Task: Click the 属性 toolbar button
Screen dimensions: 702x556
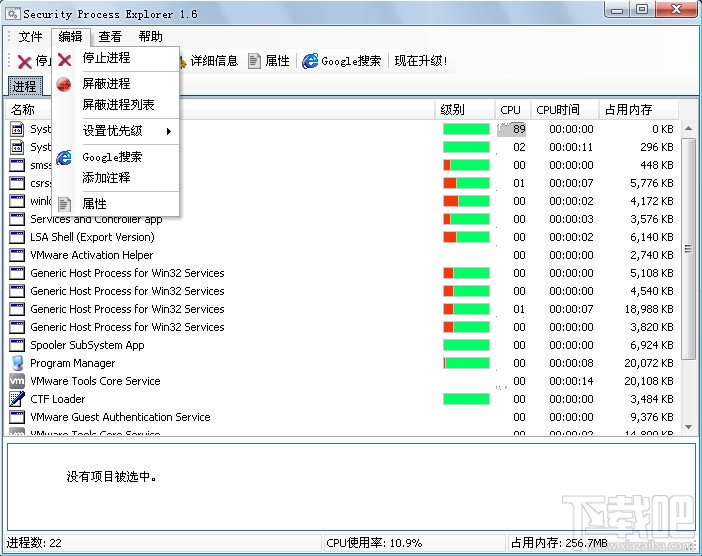Action: click(270, 61)
